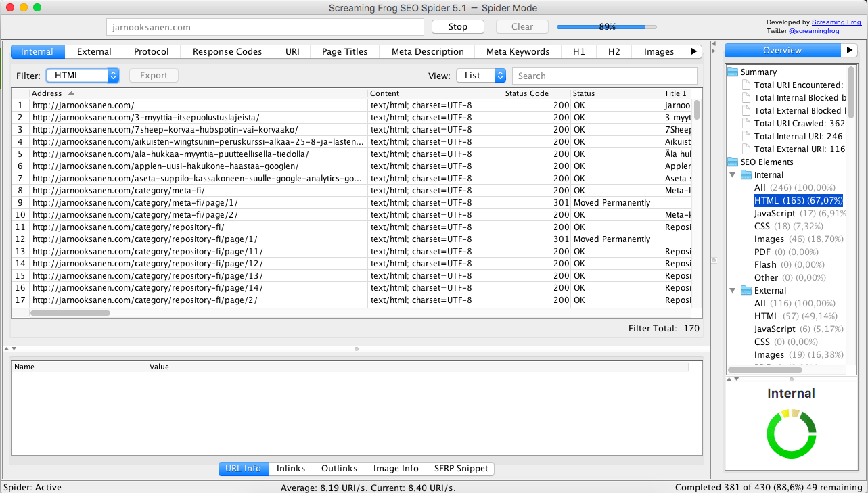
Task: Open the Images tab
Action: click(659, 51)
